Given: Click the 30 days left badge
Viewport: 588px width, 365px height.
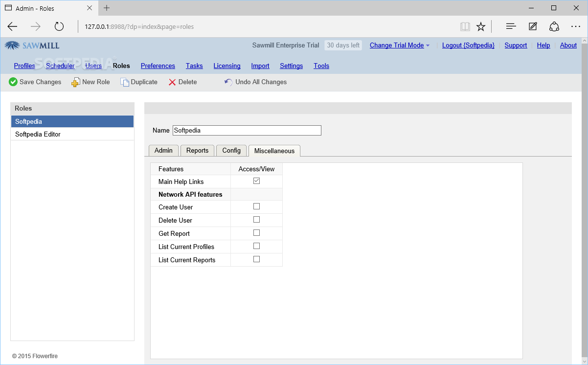Looking at the screenshot, I should coord(343,46).
